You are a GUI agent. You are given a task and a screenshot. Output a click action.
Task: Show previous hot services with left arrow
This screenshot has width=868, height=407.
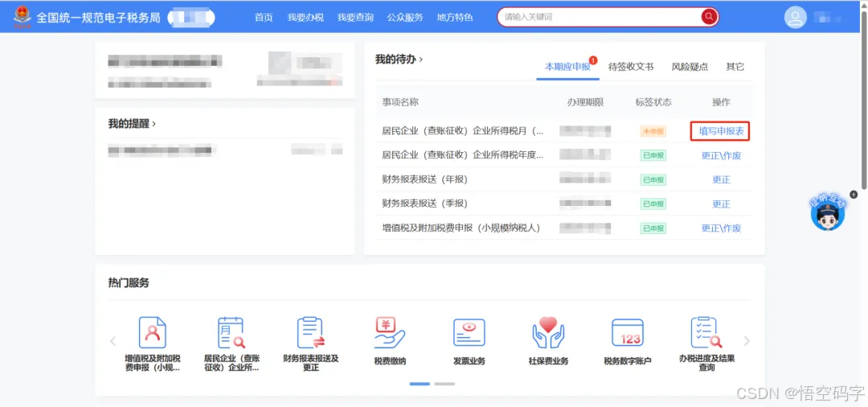(113, 341)
